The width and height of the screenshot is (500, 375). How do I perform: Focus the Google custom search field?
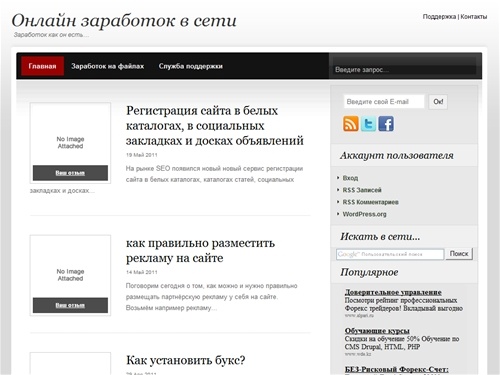[390, 254]
